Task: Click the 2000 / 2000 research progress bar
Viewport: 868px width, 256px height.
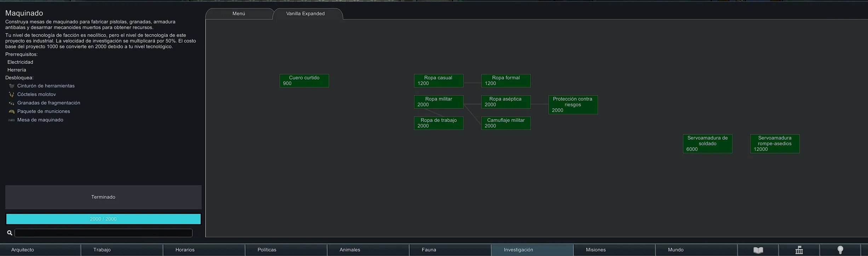Action: [103, 219]
